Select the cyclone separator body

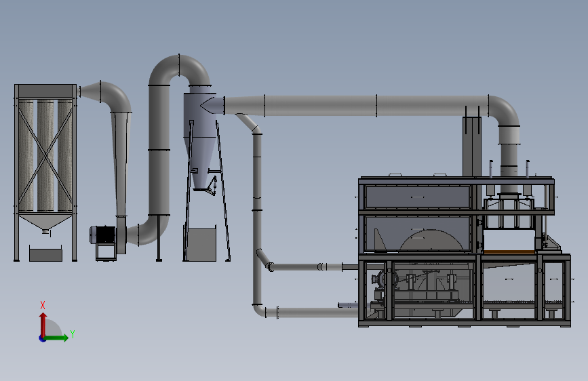tap(199, 140)
